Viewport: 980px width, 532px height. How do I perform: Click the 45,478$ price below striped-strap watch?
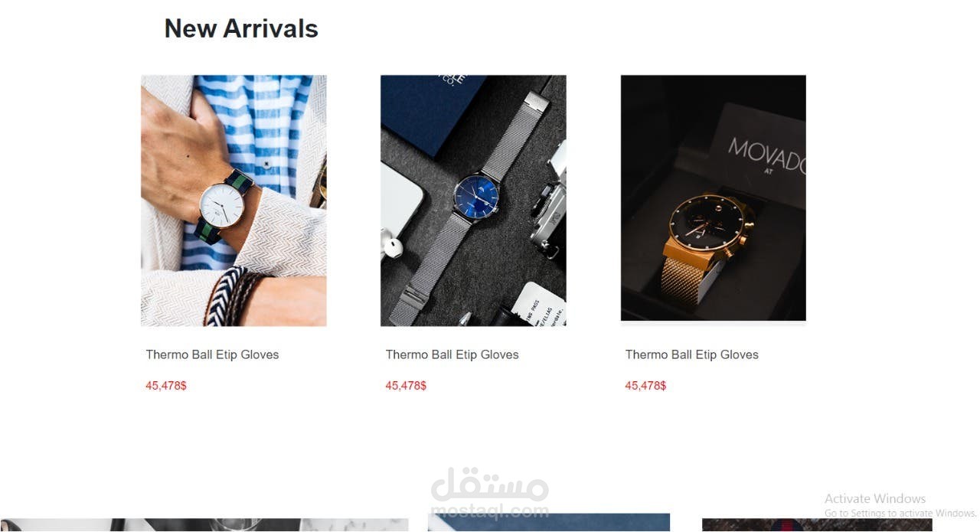point(166,386)
